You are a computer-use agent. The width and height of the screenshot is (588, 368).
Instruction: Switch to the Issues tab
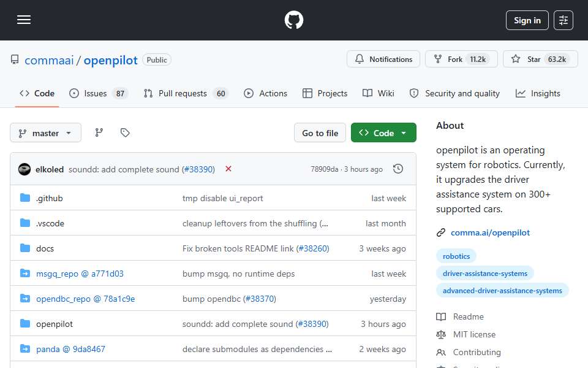point(99,93)
